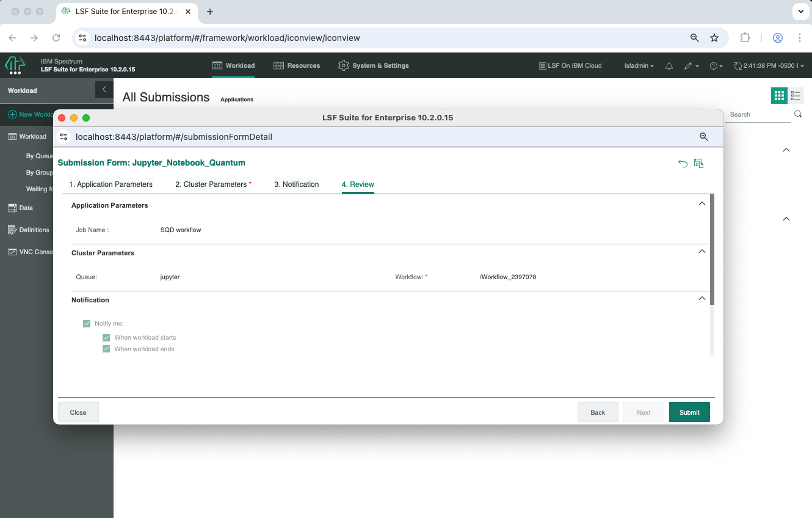The width and height of the screenshot is (812, 518).
Task: Collapse the Application Parameters section
Action: [701, 204]
